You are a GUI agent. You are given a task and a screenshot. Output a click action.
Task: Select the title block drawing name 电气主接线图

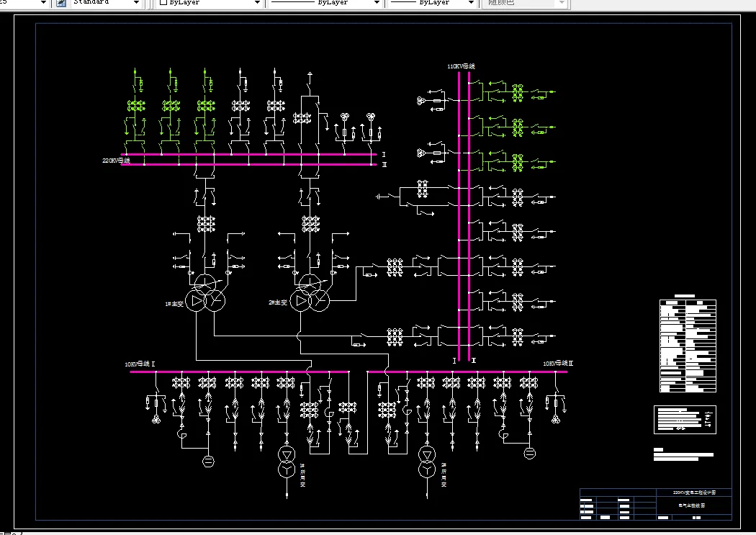[691, 505]
